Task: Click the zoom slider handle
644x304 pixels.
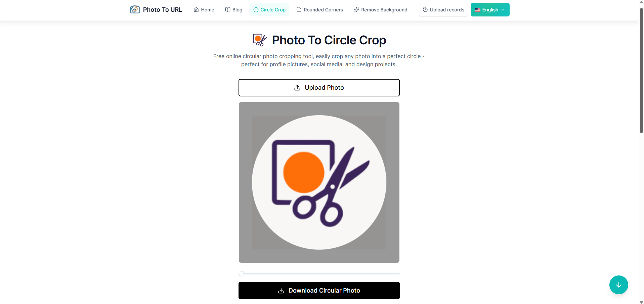Action: pyautogui.click(x=241, y=274)
